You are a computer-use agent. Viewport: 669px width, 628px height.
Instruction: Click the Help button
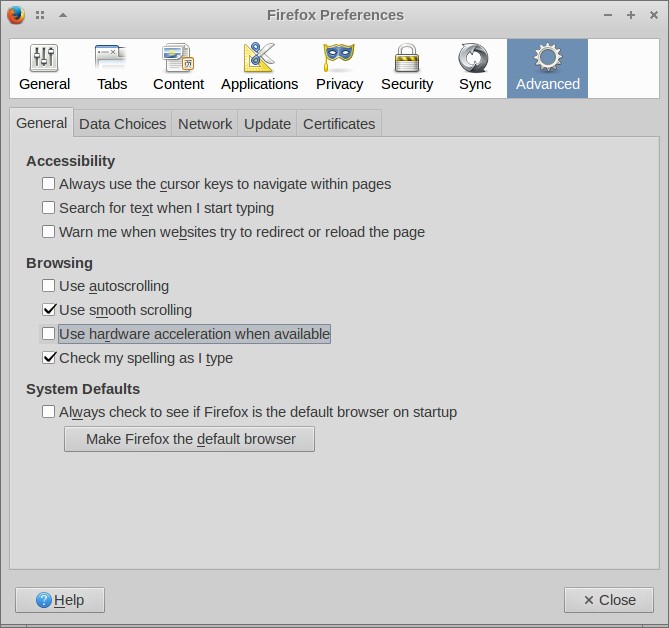click(x=60, y=600)
